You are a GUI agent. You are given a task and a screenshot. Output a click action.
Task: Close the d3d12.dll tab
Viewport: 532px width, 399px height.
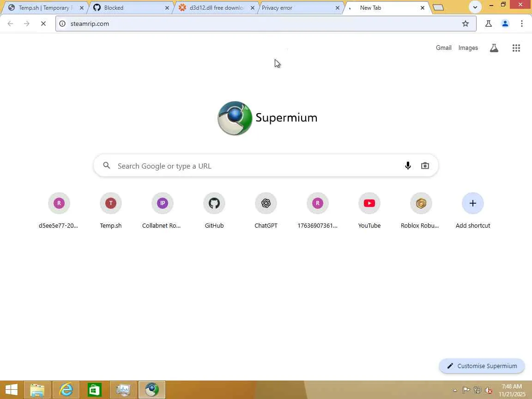[253, 8]
